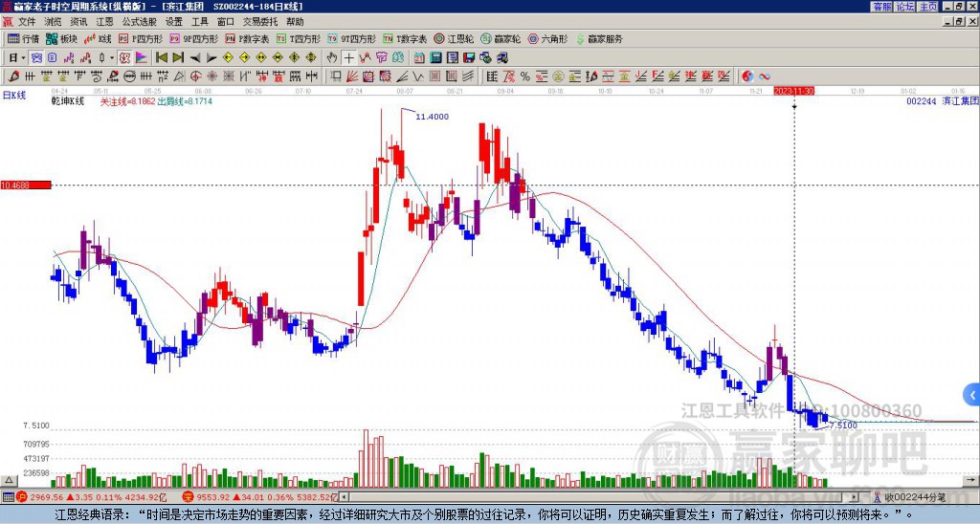Screen dimensions: 980x524
Task: Open the T四方形 time square
Action: click(299, 38)
